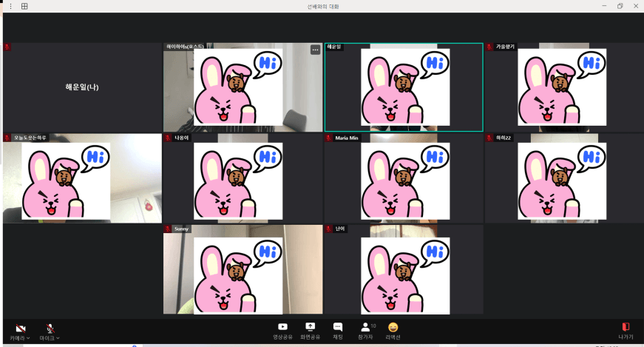Expand the 카메라 options chevron
The height and width of the screenshot is (347, 644).
28,338
